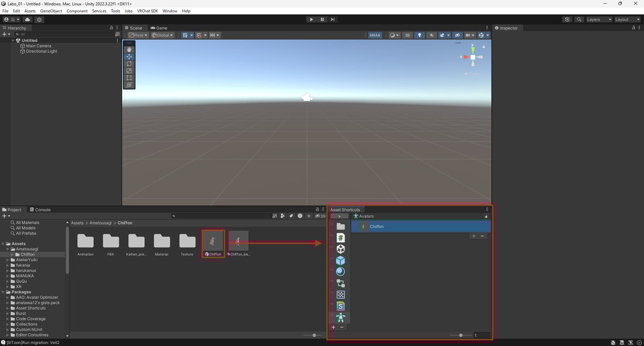Toggle MSAA in the Scene view

pyautogui.click(x=375, y=35)
